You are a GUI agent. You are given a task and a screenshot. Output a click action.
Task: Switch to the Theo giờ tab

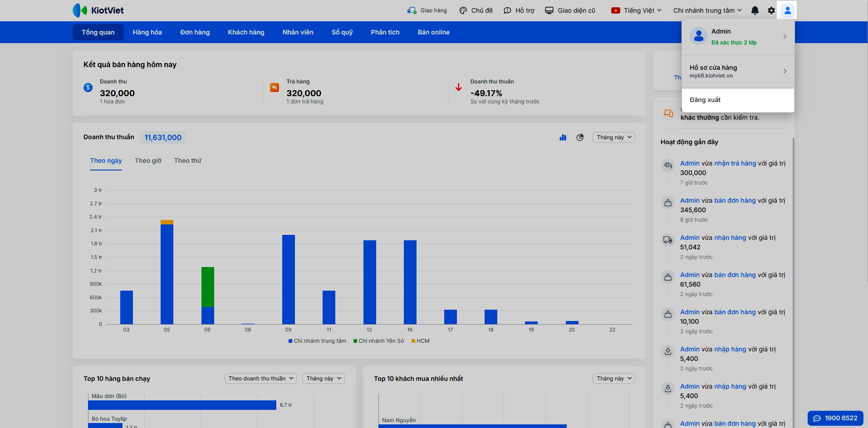pyautogui.click(x=148, y=161)
